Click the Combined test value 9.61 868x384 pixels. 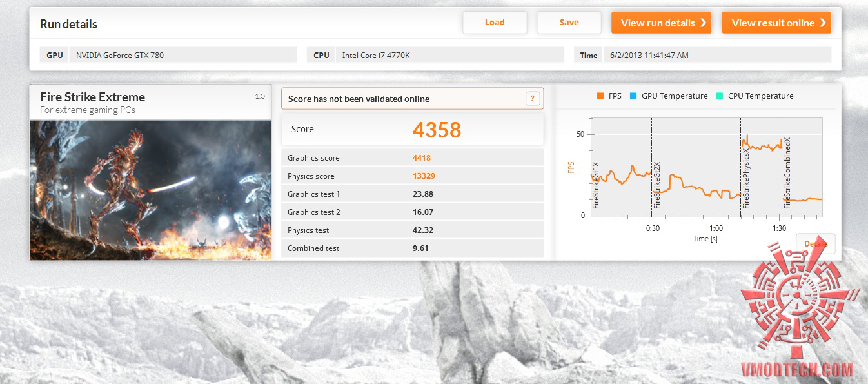[x=420, y=248]
